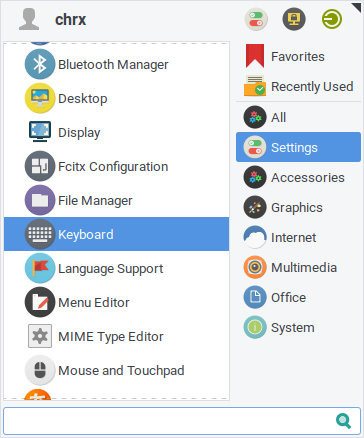Open the Graphics category
The image size is (364, 438).
(x=298, y=207)
